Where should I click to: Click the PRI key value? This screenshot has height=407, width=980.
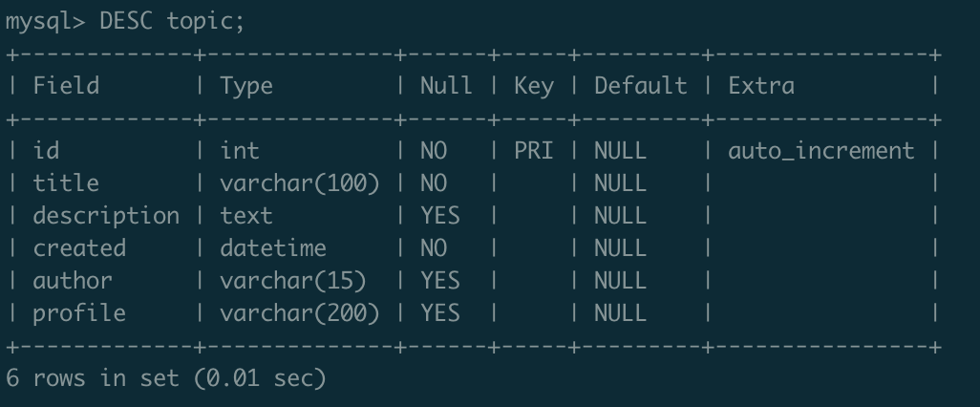533,150
